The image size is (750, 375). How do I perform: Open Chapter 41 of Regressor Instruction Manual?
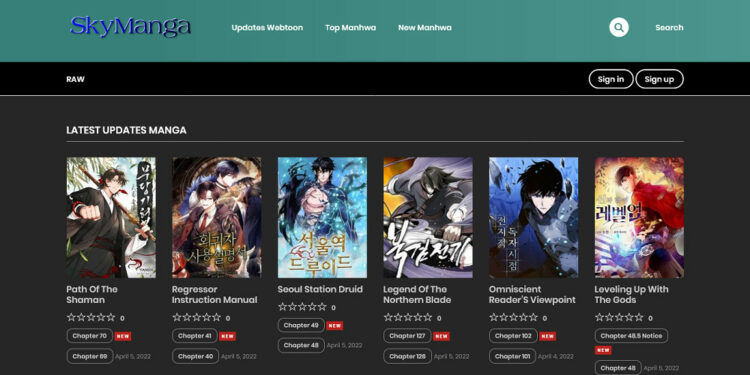(195, 336)
